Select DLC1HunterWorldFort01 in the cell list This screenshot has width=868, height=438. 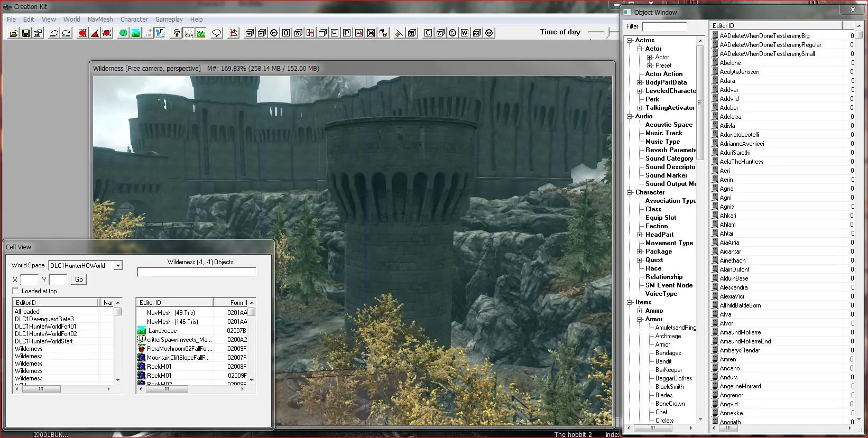pyautogui.click(x=45, y=327)
